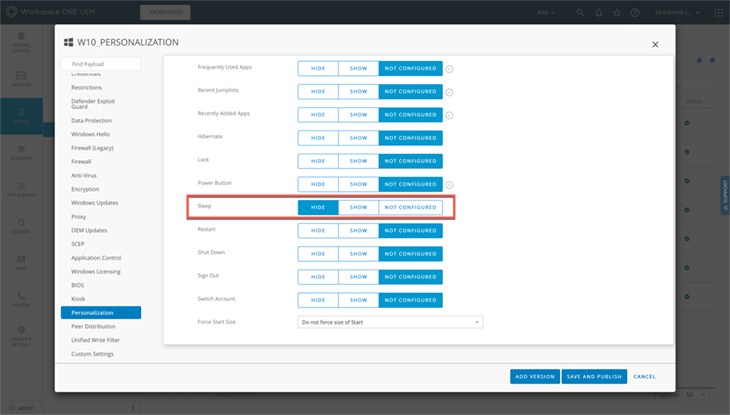Click the Add Version button
The width and height of the screenshot is (730, 415).
(533, 377)
